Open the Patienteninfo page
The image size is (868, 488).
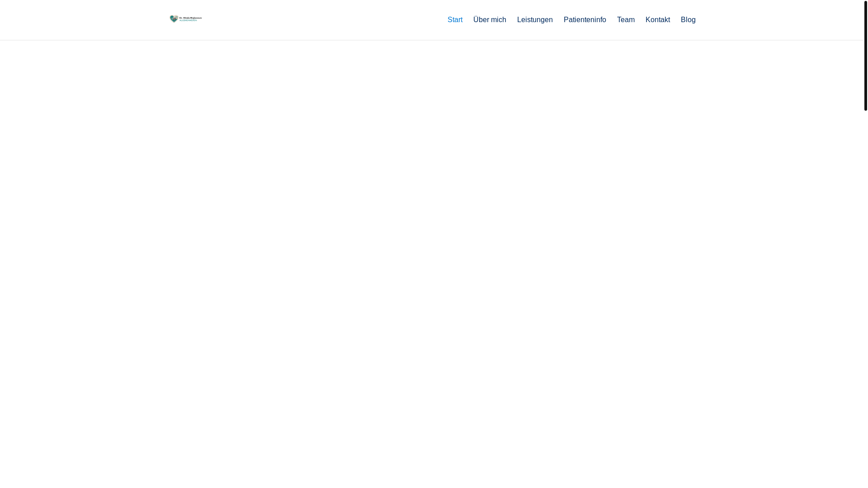585,20
